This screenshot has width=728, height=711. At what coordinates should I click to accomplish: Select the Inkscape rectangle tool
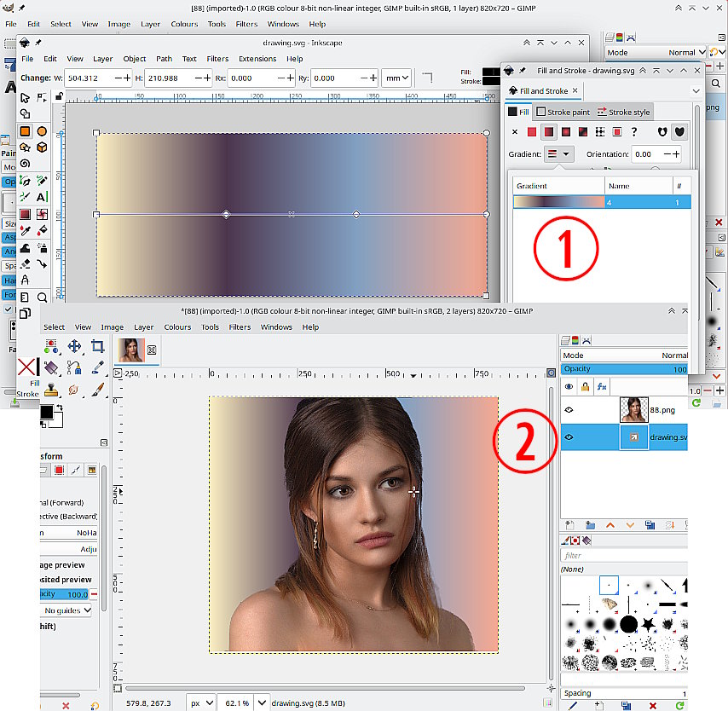tap(25, 131)
